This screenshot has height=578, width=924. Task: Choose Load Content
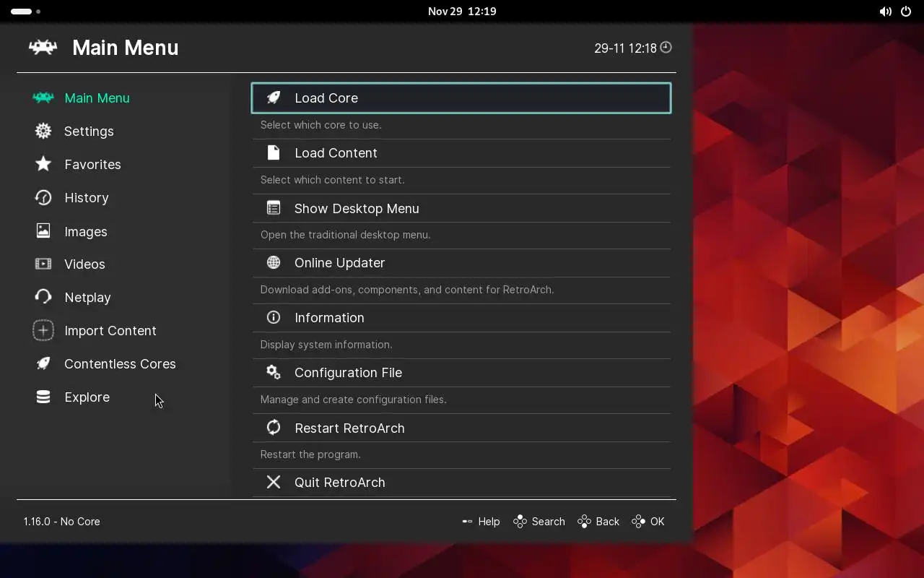tap(461, 153)
